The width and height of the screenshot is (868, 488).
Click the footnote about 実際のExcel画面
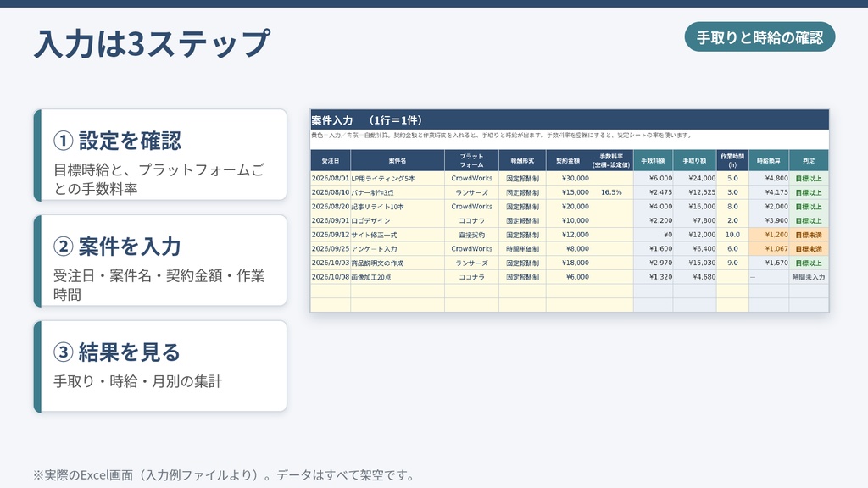click(224, 475)
